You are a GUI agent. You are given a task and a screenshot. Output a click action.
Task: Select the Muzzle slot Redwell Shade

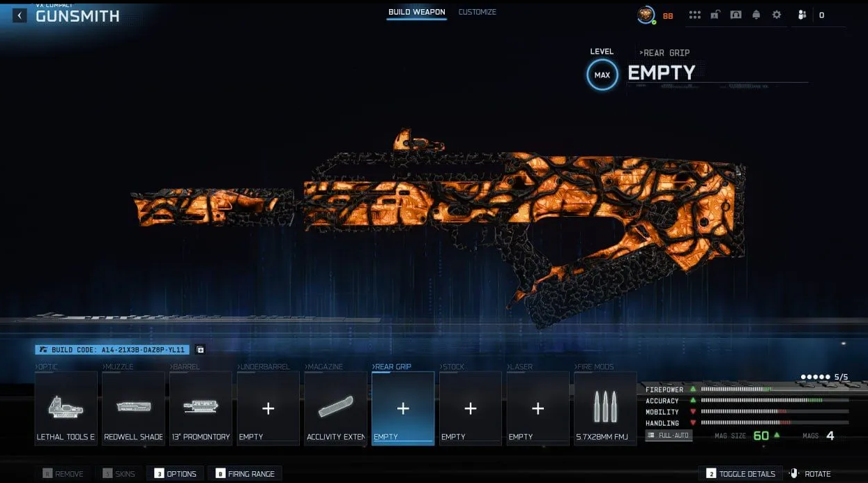(134, 408)
